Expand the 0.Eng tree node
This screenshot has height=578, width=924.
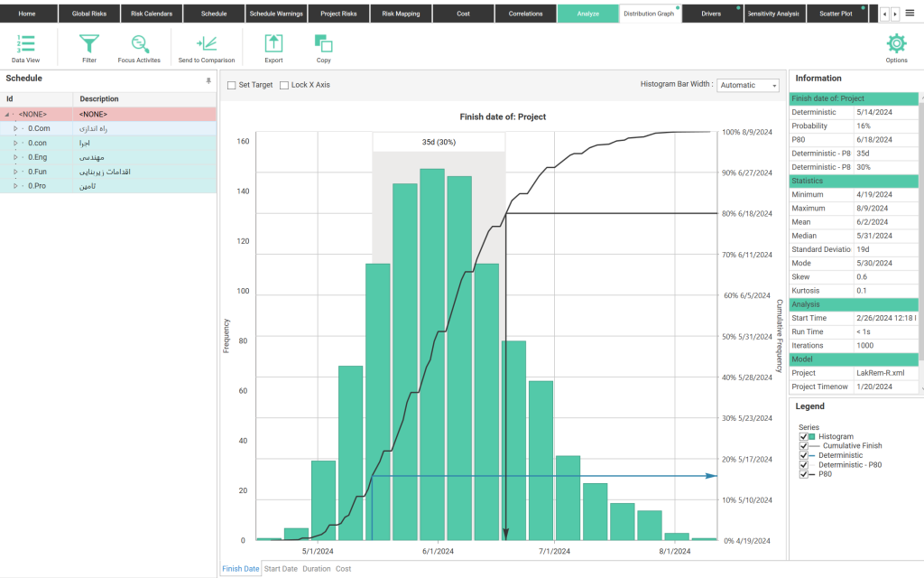15,157
